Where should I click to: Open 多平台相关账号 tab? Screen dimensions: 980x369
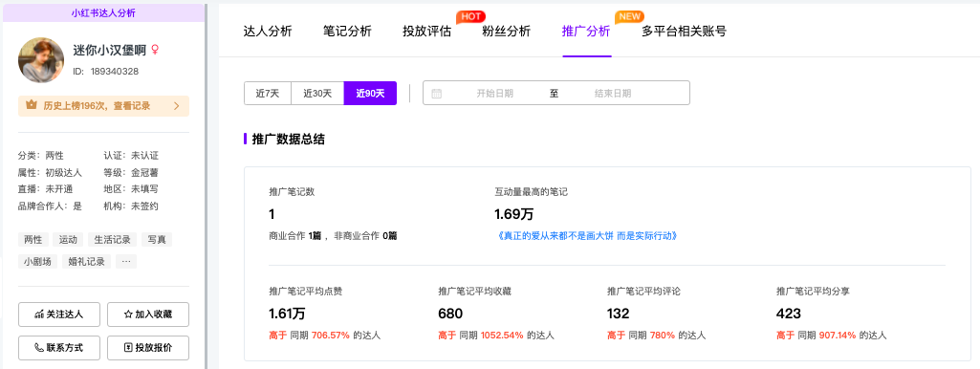pos(684,32)
